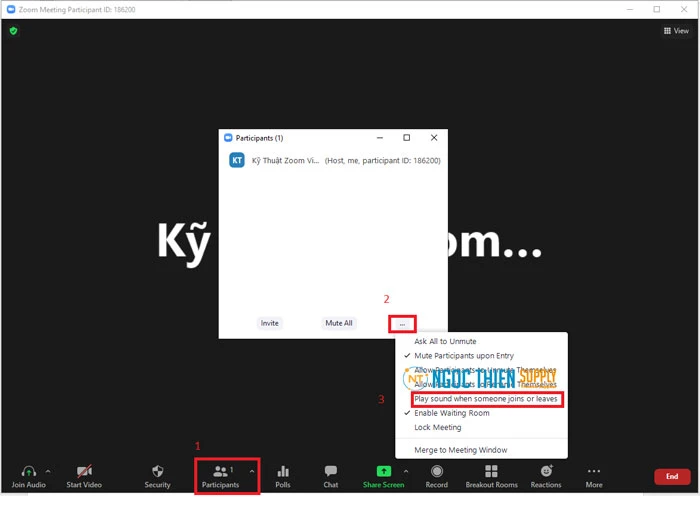Close the Participants window
Image resolution: width=700 pixels, height=521 pixels.
click(x=434, y=138)
